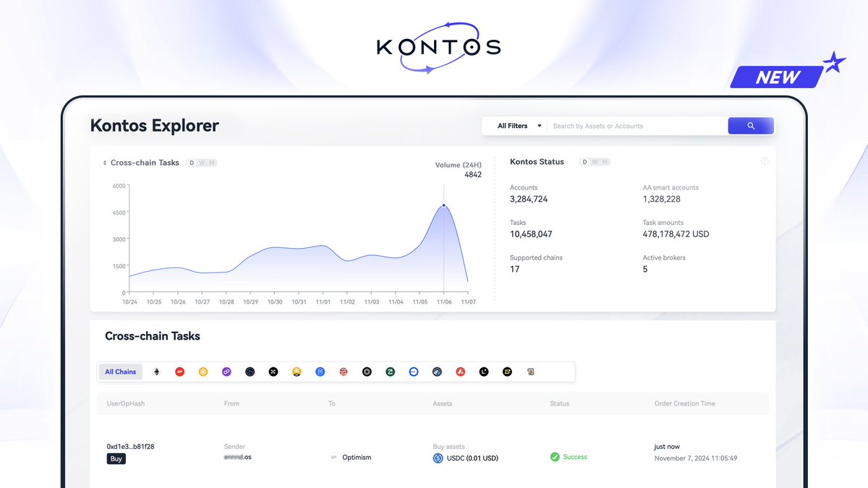
Task: Click the Success status label
Action: click(x=575, y=457)
